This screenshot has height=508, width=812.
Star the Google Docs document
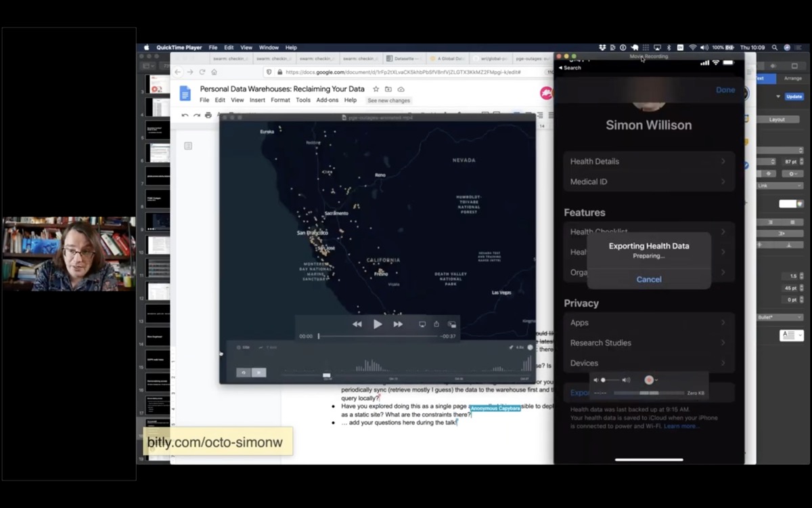point(376,89)
